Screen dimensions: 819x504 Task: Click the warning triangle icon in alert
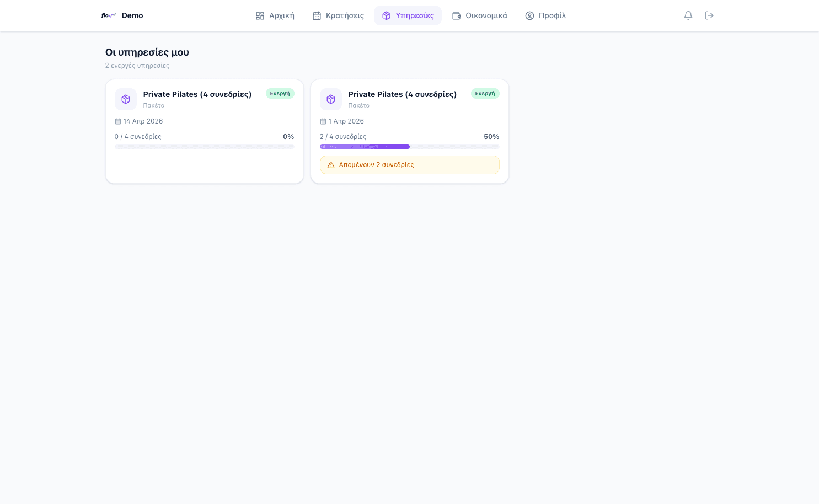[331, 165]
